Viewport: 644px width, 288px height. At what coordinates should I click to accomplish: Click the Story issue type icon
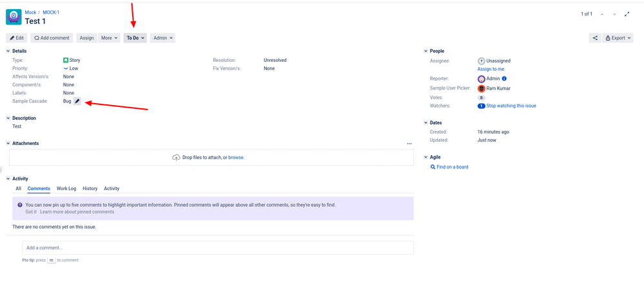pyautogui.click(x=66, y=60)
